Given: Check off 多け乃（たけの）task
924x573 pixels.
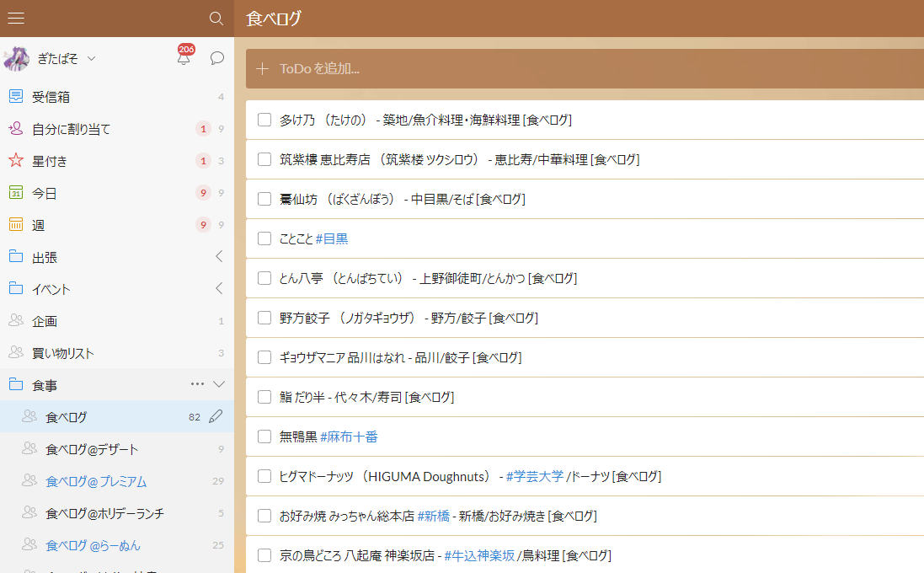Looking at the screenshot, I should tap(264, 120).
